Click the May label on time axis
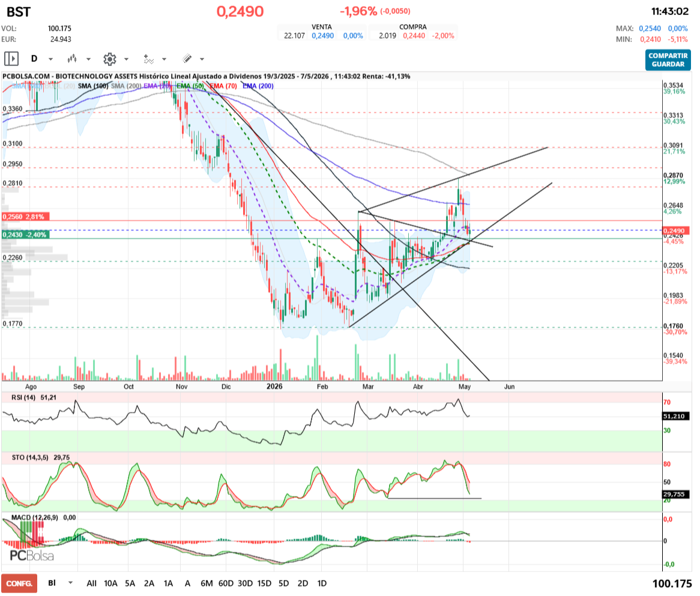Viewport: 700px width, 596px height. click(465, 387)
